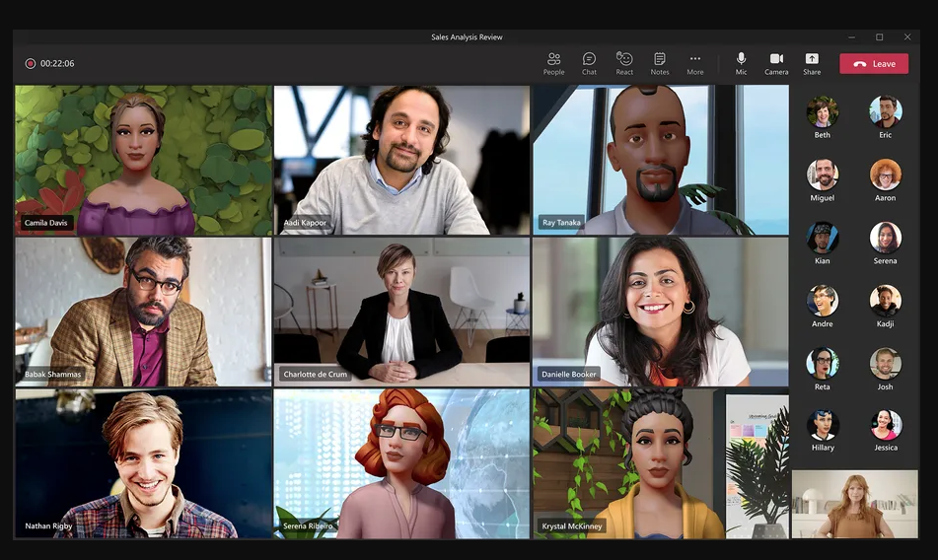Expand the More options menu
Image resolution: width=938 pixels, height=560 pixels.
[x=695, y=63]
